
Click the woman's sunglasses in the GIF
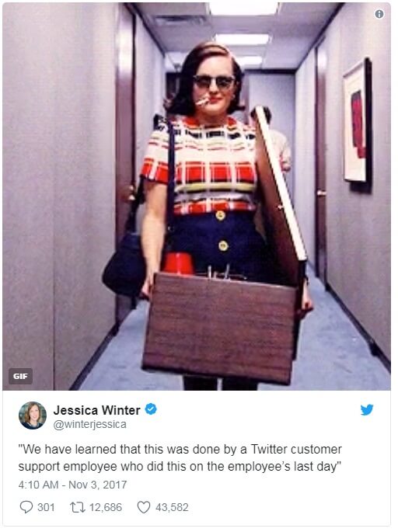[214, 82]
